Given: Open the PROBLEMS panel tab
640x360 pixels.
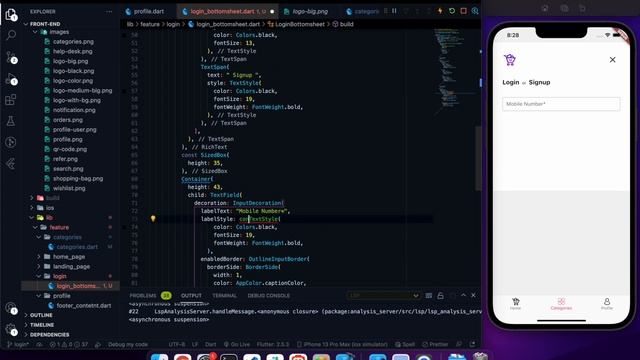Looking at the screenshot, I should point(143,296).
